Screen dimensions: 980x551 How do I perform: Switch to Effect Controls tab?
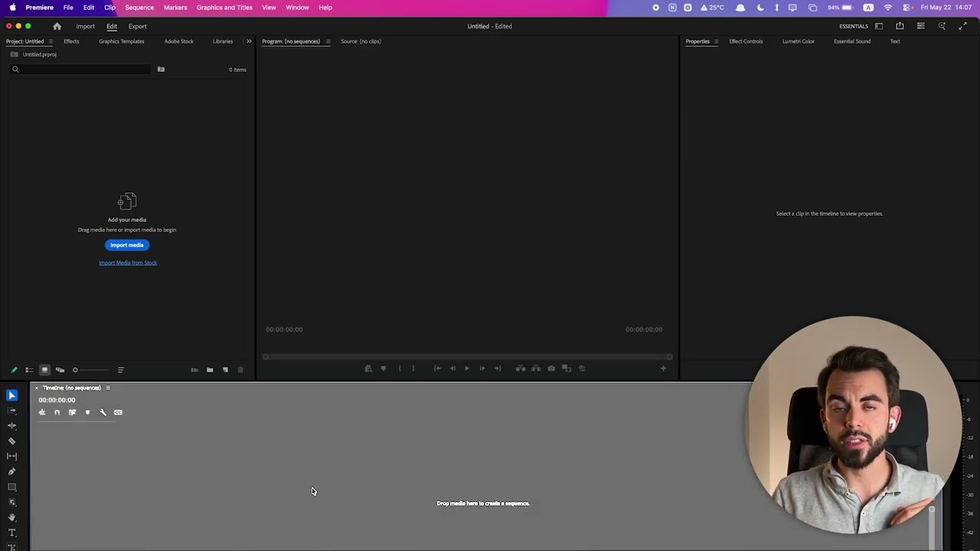click(x=746, y=41)
